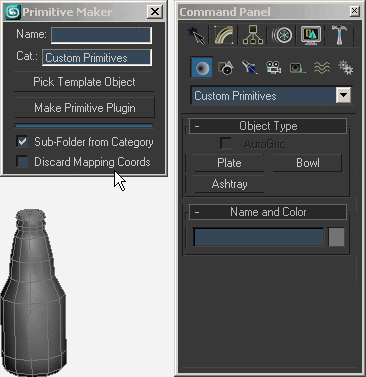Click the Cat. field with Custom Primitives
The height and width of the screenshot is (377, 366).
pyautogui.click(x=97, y=58)
